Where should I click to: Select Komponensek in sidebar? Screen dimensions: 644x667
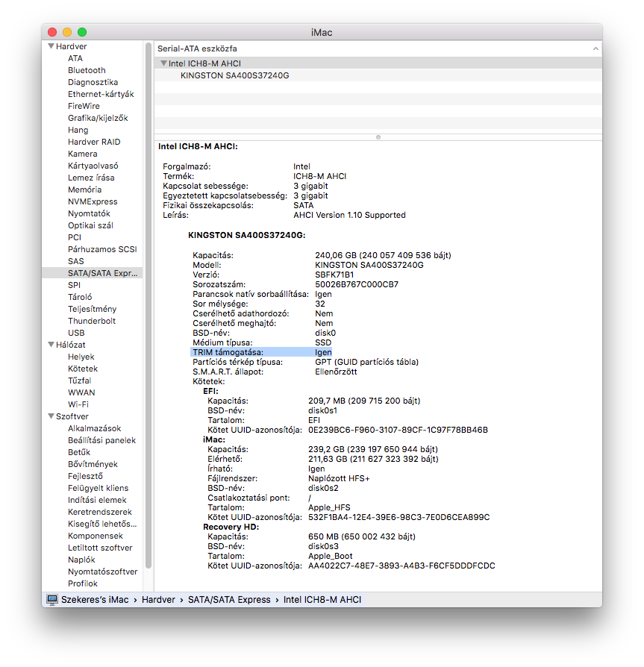pos(96,536)
